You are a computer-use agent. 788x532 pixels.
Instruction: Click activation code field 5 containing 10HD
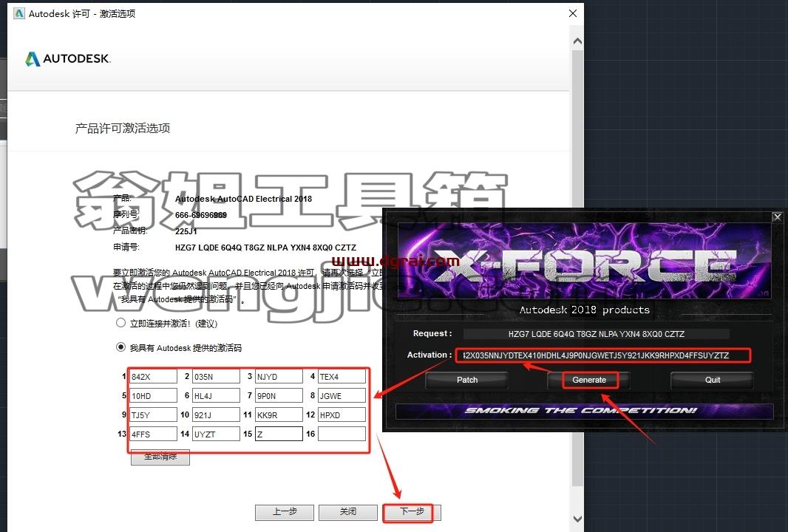[153, 396]
